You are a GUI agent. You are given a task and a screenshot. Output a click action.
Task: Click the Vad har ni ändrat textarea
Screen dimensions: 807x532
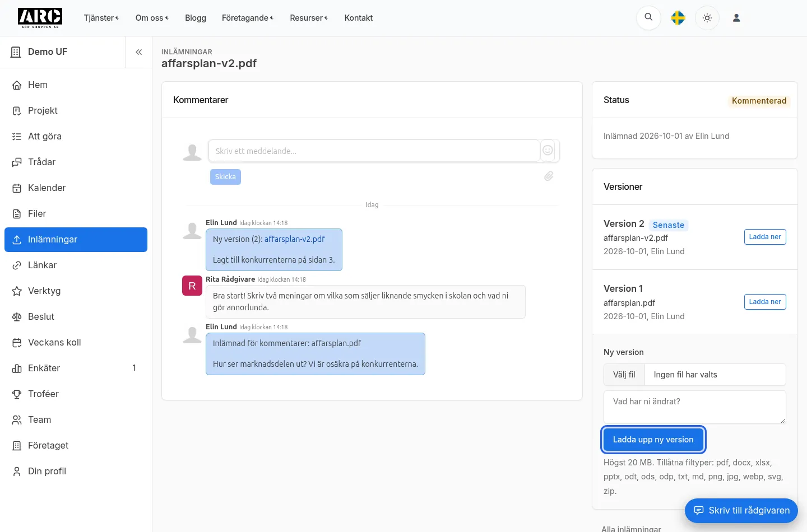[694, 407]
